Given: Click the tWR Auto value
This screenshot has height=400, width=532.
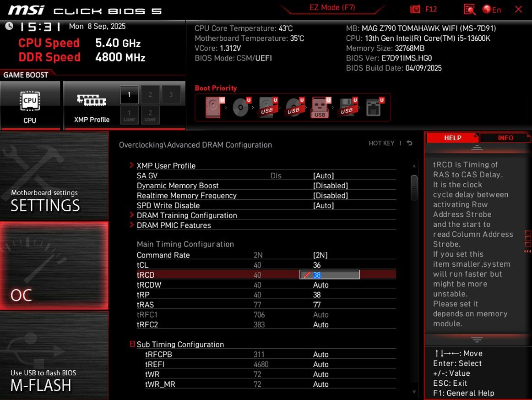Looking at the screenshot, I should (320, 374).
